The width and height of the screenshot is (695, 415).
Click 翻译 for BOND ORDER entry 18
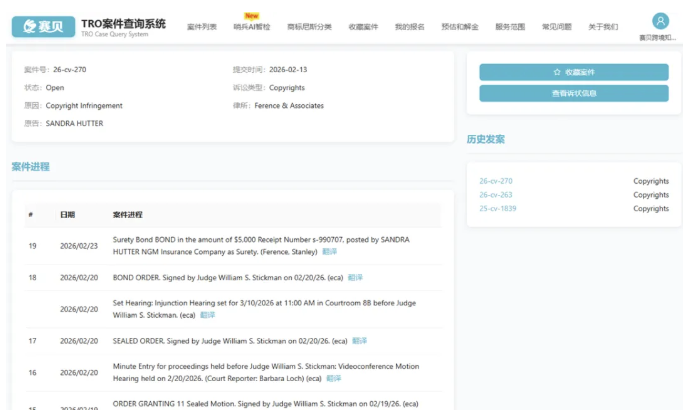[355, 277]
